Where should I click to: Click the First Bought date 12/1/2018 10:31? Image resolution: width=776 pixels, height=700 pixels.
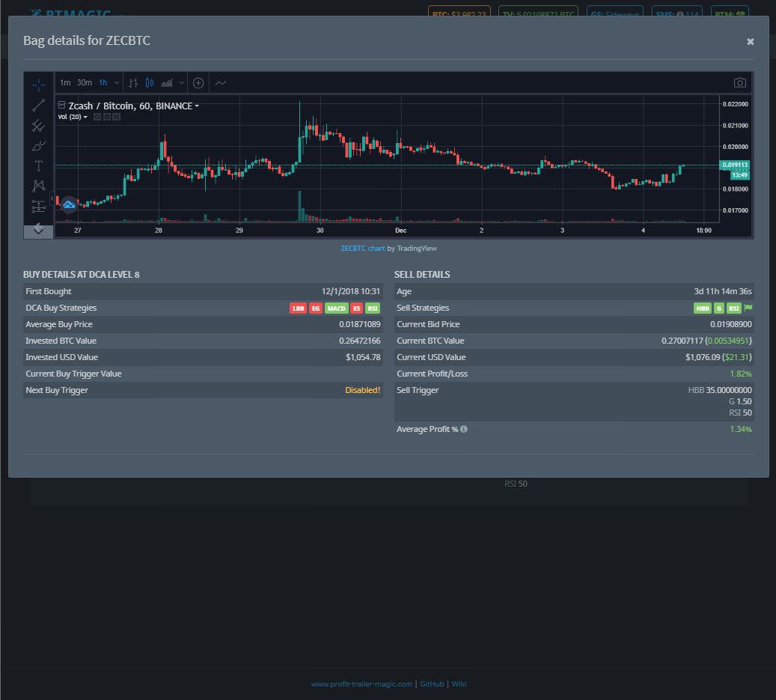point(351,291)
